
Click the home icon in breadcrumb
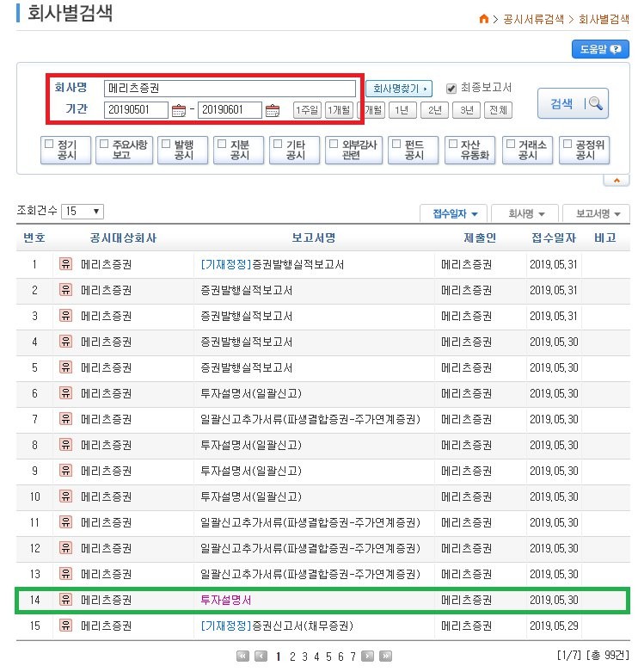483,19
